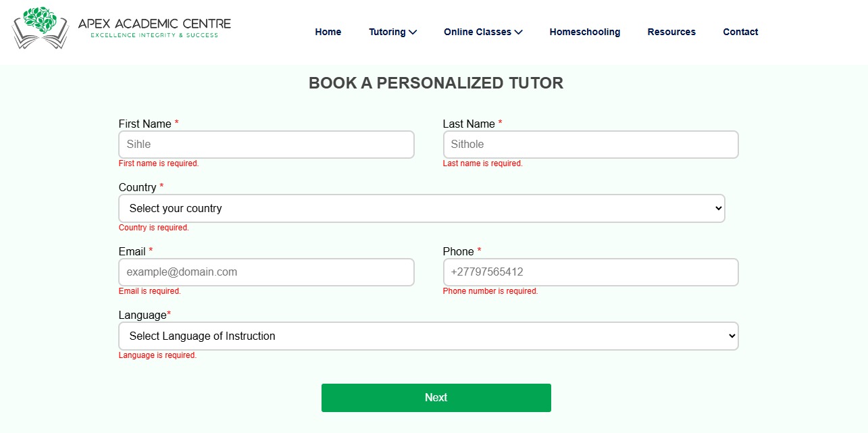Screen dimensions: 868x433
Task: Click the Apex Academic Centre logo icon
Action: click(41, 28)
